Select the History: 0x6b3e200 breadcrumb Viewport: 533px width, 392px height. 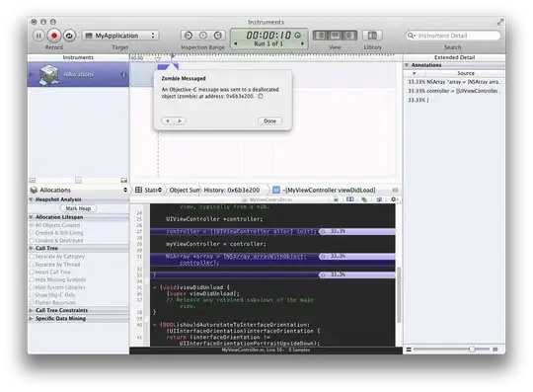click(x=232, y=190)
